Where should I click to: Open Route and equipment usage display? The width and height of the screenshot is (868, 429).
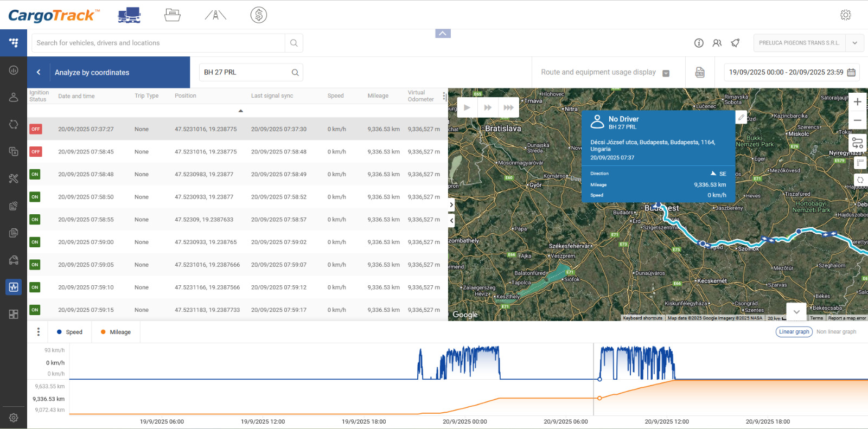point(604,72)
